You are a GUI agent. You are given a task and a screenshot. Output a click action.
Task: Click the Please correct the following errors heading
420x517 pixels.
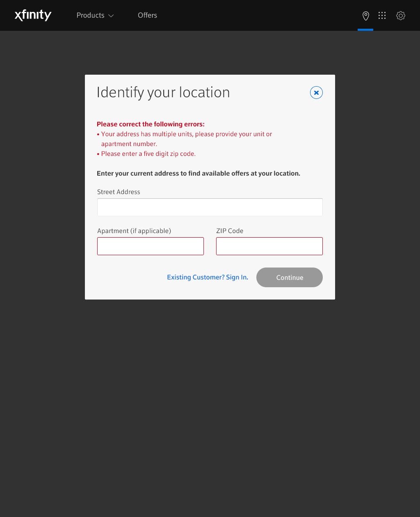coord(151,124)
